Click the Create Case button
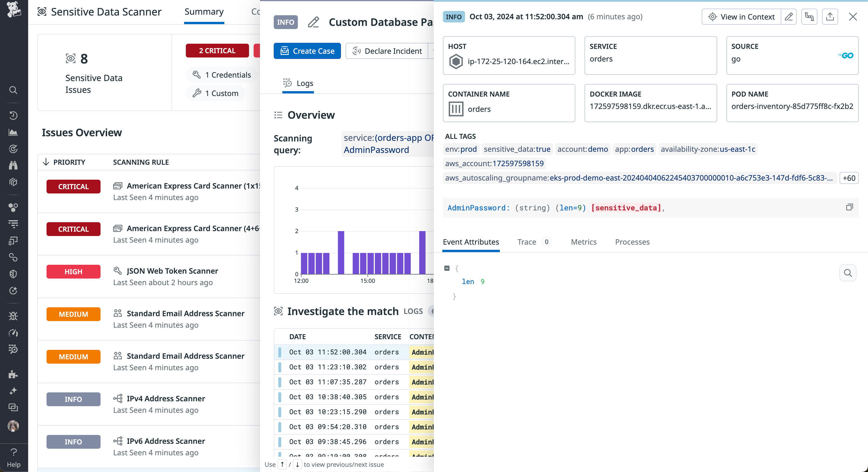 pyautogui.click(x=307, y=51)
